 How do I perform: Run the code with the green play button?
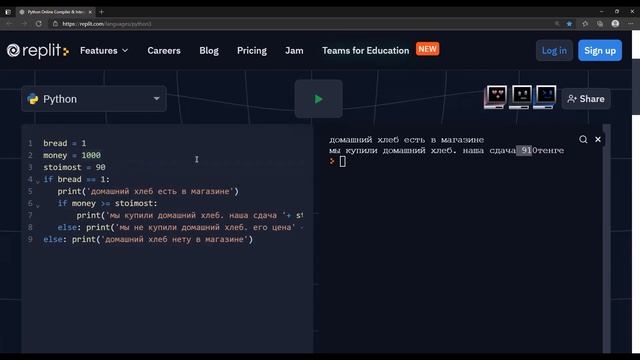[318, 99]
